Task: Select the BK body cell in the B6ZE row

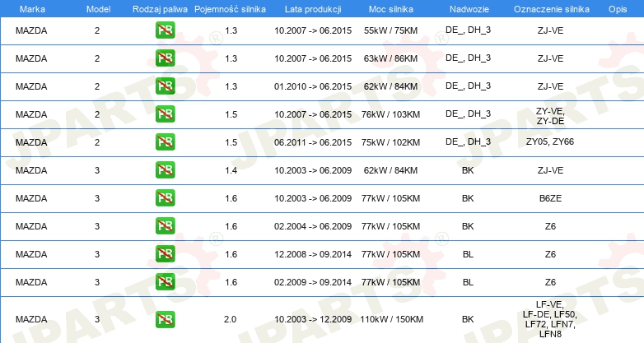Action: 468,197
